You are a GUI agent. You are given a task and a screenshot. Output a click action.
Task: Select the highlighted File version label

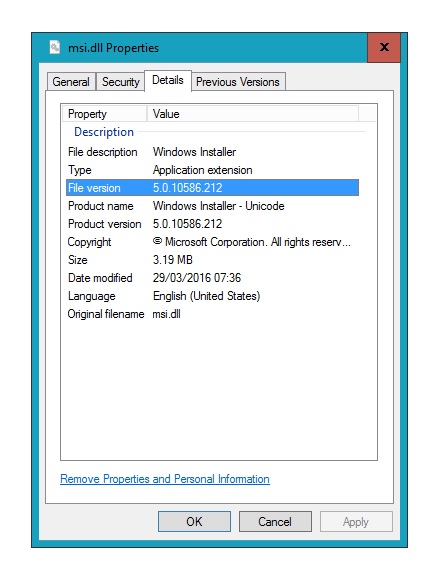[94, 188]
